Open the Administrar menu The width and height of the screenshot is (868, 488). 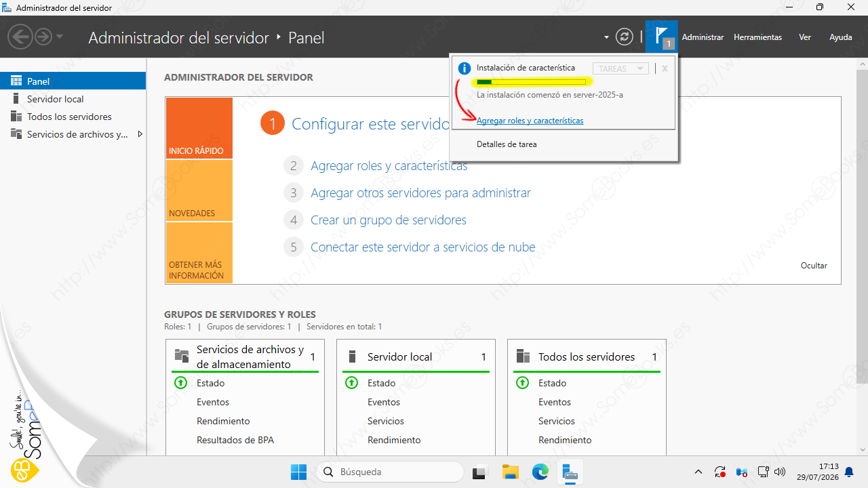pos(703,37)
